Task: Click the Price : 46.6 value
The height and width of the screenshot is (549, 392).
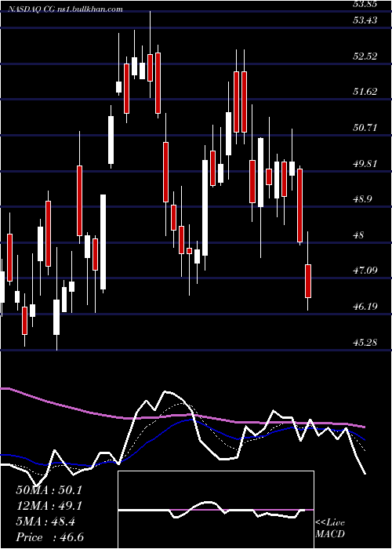Action: tap(49, 537)
